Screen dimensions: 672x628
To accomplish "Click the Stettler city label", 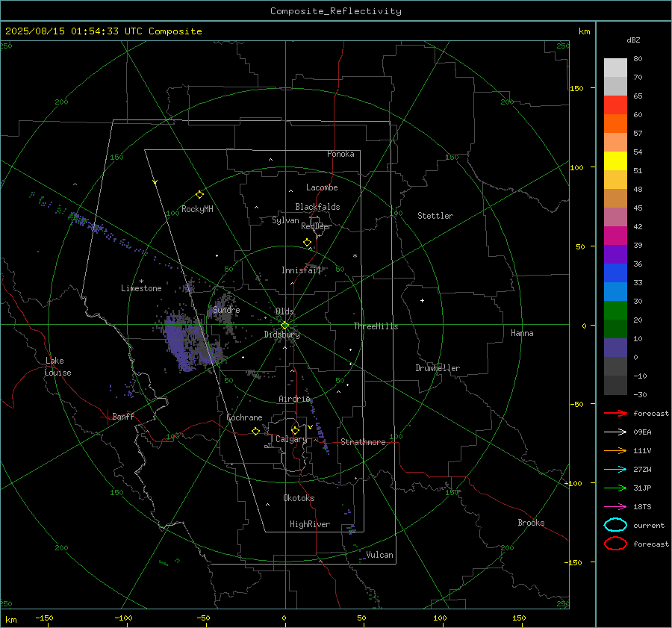I will (x=435, y=216).
